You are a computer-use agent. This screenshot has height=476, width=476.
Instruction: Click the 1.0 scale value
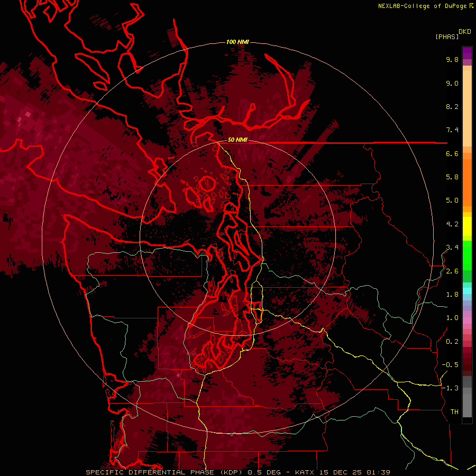452,318
